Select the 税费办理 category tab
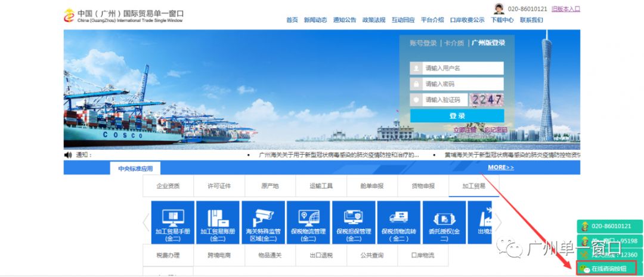The image size is (644, 277). coord(168,256)
